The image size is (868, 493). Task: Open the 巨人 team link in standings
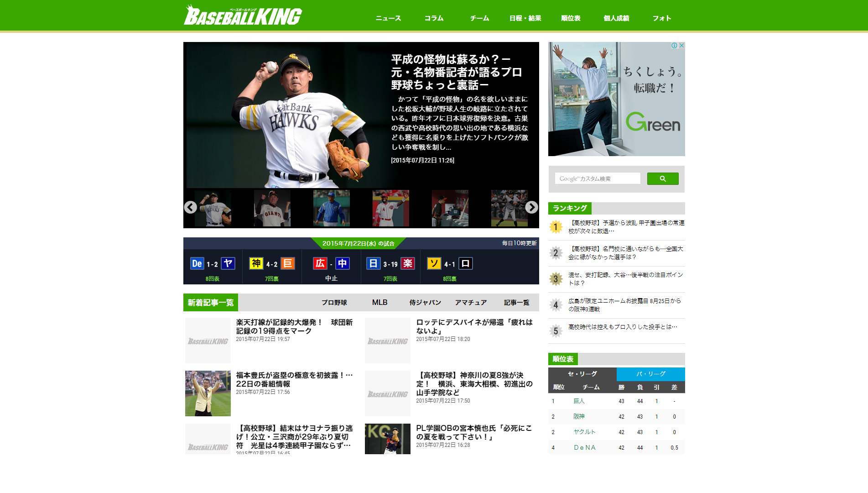tap(579, 401)
